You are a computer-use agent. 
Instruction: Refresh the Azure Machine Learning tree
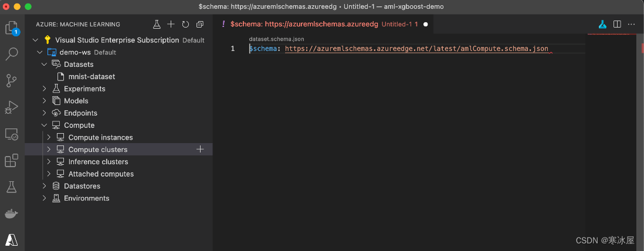point(186,24)
